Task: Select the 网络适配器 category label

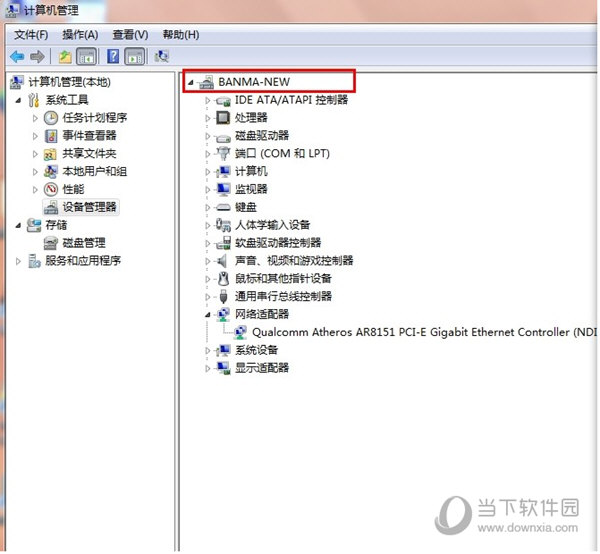Action: [x=262, y=314]
